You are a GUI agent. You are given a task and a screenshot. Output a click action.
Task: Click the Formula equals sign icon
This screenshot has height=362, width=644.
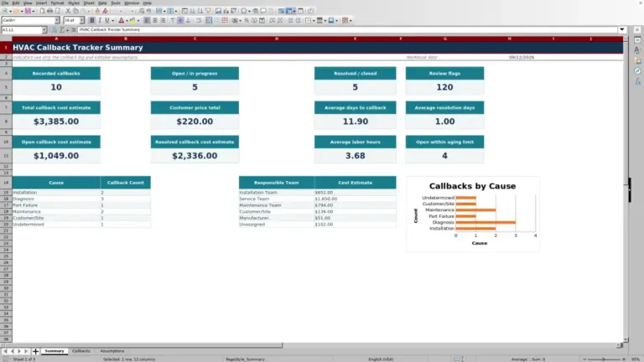[x=74, y=29]
